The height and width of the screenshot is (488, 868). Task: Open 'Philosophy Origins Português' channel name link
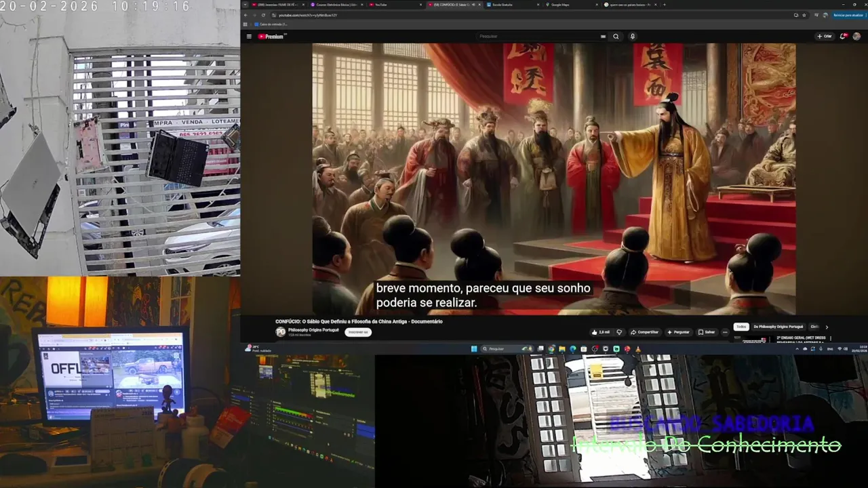pyautogui.click(x=313, y=329)
